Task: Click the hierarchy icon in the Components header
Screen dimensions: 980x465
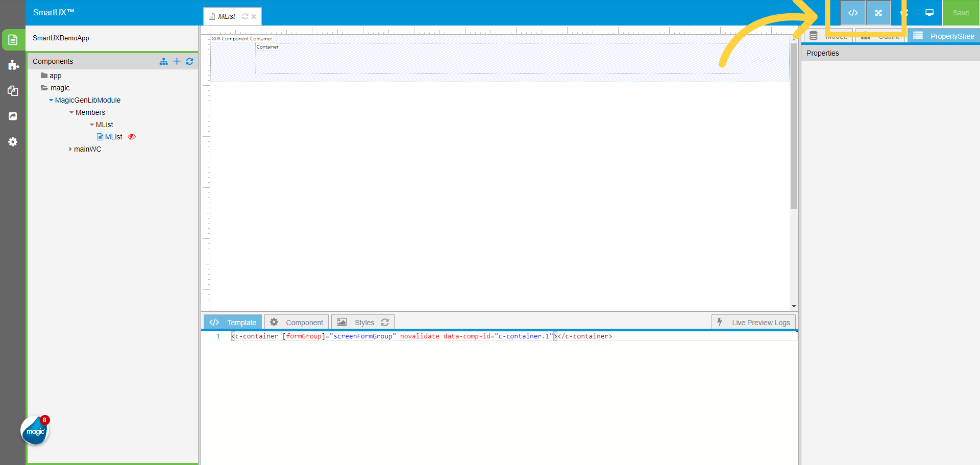Action: coord(164,61)
